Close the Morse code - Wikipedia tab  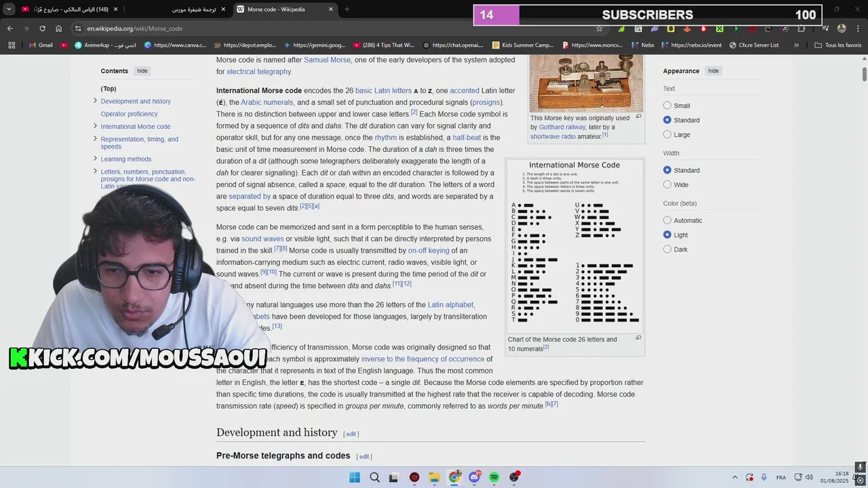(331, 9)
